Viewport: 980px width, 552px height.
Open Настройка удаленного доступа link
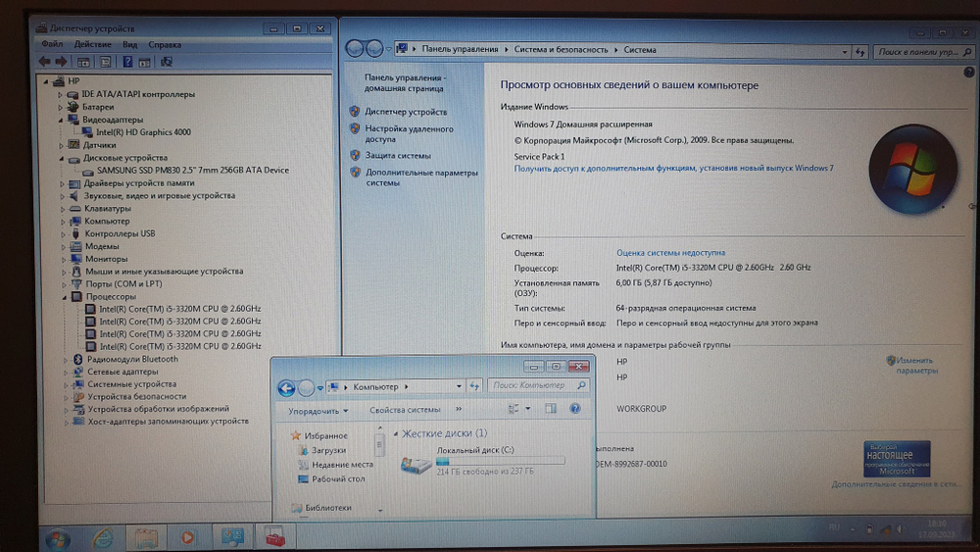410,133
